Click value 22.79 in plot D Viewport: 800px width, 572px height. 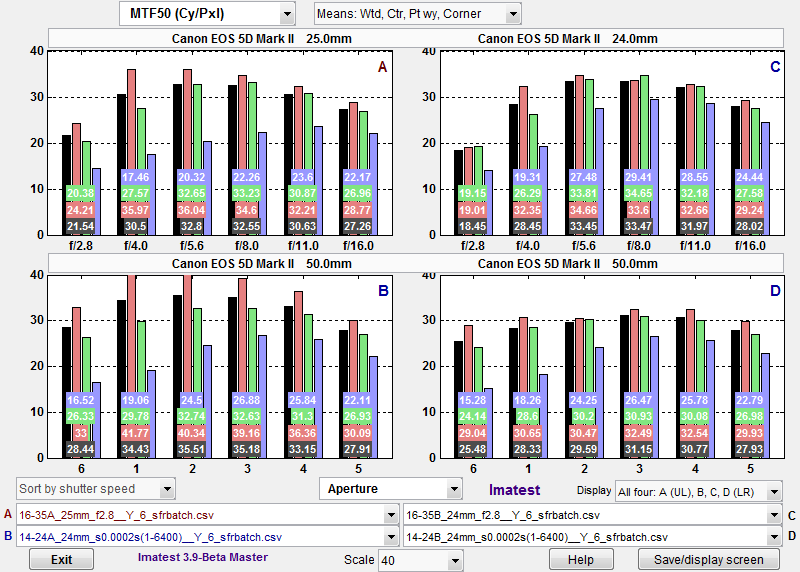pyautogui.click(x=749, y=400)
